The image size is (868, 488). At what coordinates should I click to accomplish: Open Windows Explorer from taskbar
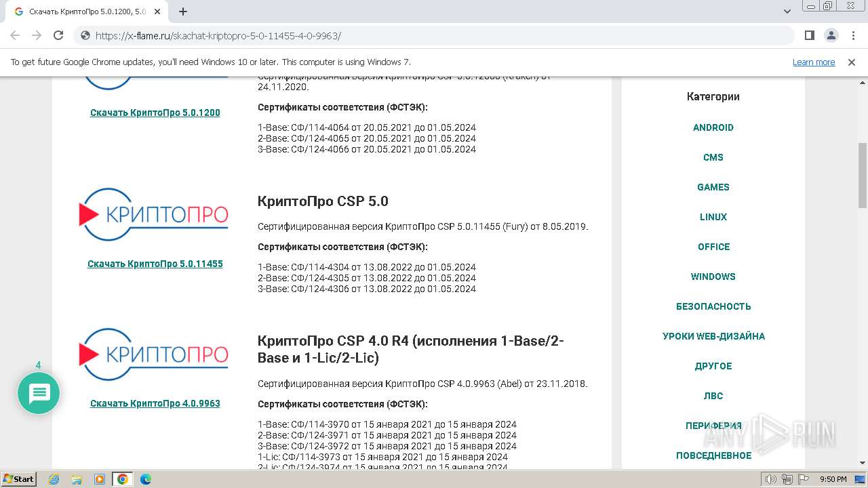[77, 479]
